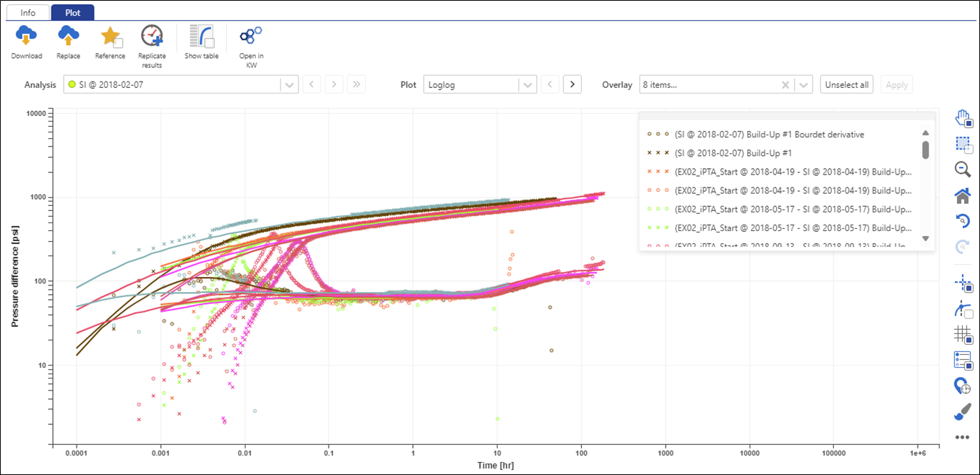This screenshot has height=475, width=980.
Task: Click previous plot arrow button
Action: pyautogui.click(x=549, y=84)
